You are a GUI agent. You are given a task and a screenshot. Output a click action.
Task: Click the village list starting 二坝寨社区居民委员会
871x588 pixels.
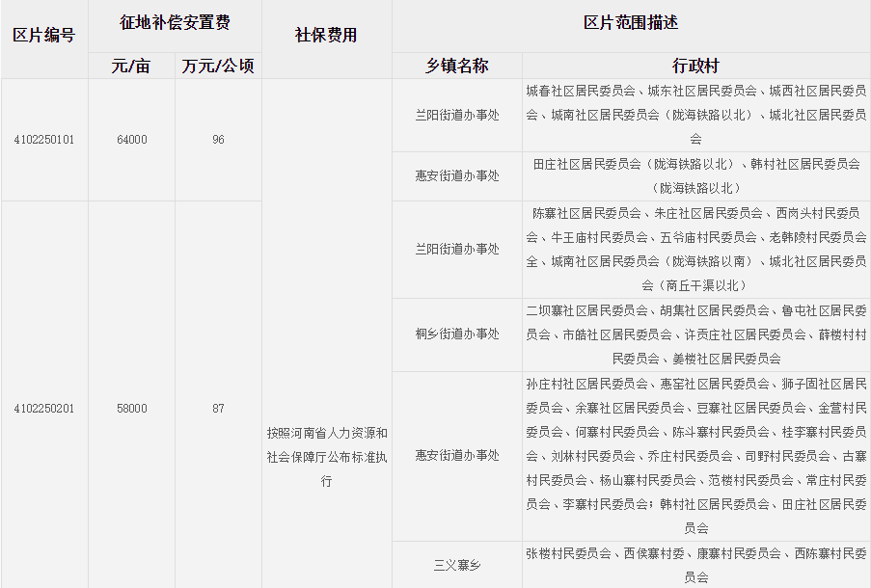click(x=696, y=334)
